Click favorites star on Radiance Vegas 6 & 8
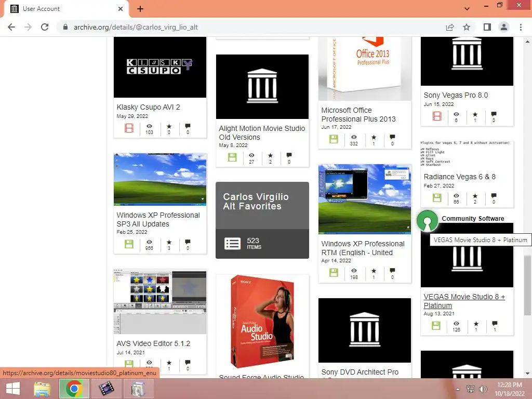 [x=475, y=196]
